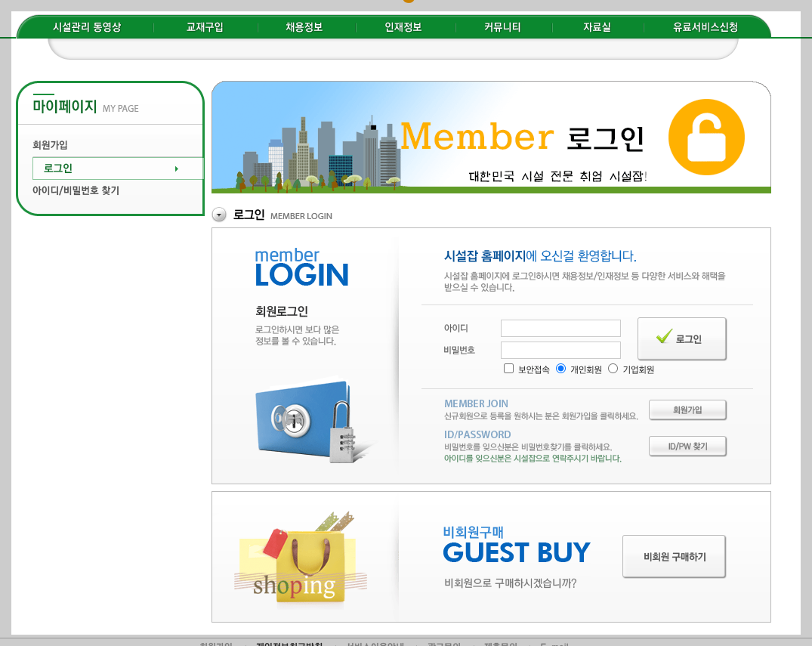The image size is (812, 646).
Task: Click the arrow next to sidebar 로그인
Action: [177, 168]
